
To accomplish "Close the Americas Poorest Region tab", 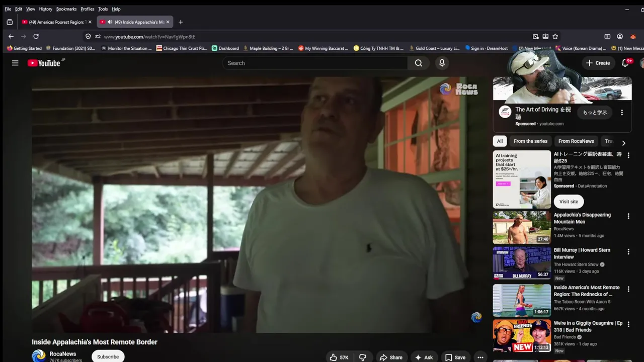I will pos(90,22).
